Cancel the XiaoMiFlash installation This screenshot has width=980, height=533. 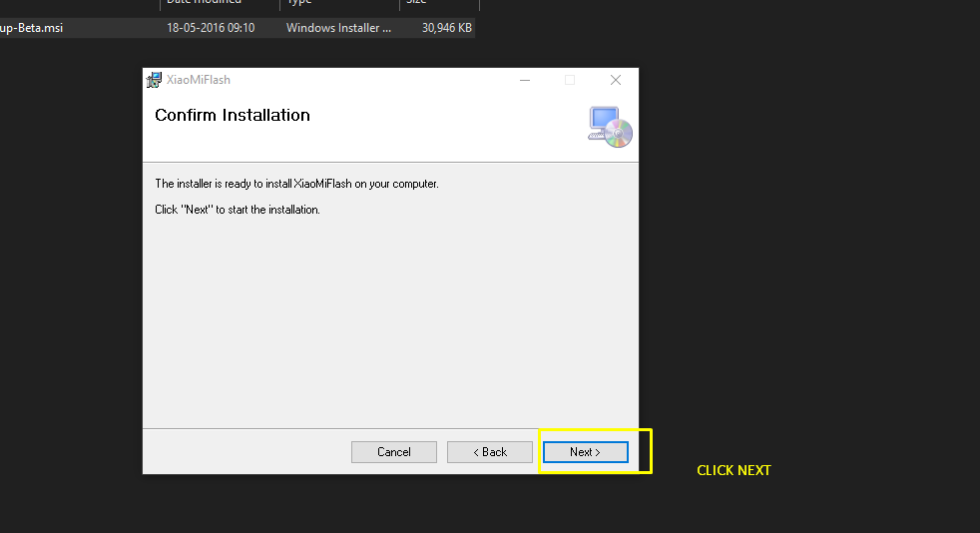click(x=394, y=452)
